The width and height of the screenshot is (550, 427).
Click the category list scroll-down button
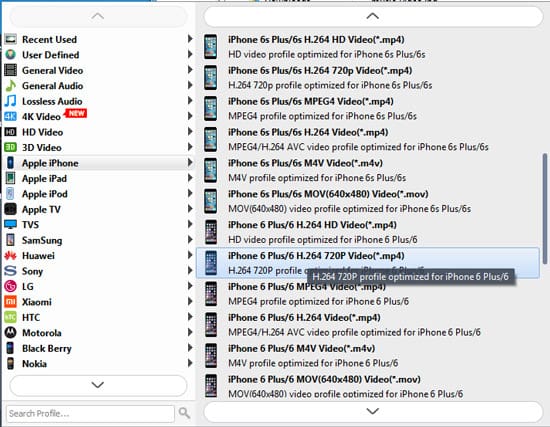(98, 385)
